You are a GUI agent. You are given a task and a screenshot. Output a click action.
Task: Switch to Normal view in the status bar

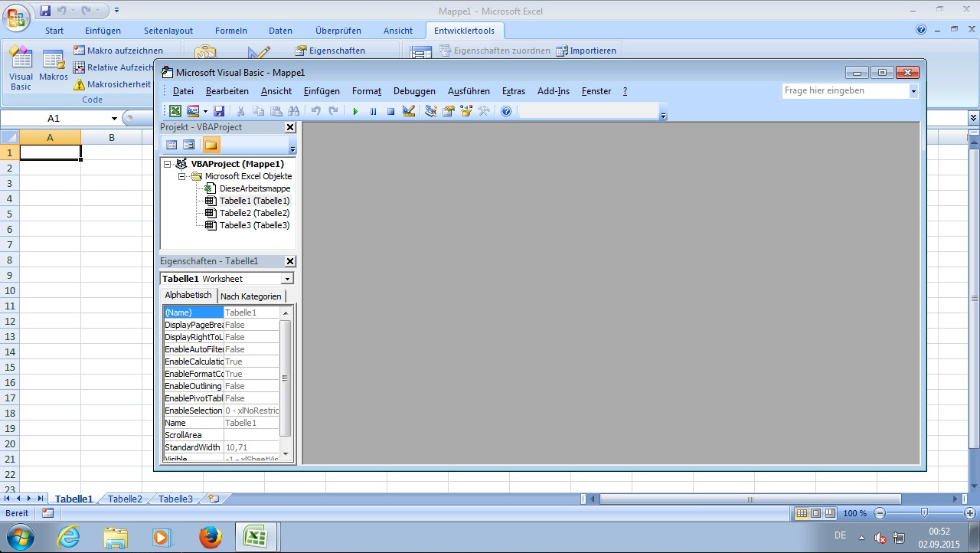[x=802, y=513]
